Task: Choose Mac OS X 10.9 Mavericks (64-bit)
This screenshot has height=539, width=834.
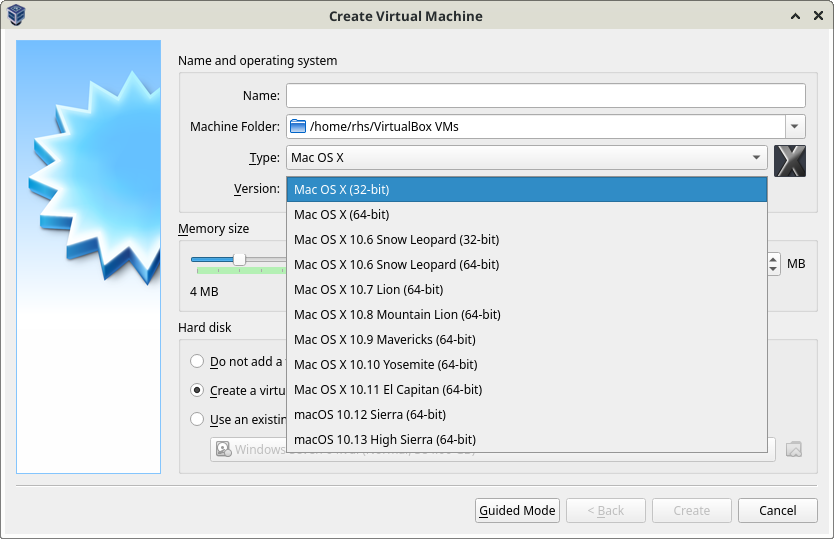Action: (x=527, y=339)
